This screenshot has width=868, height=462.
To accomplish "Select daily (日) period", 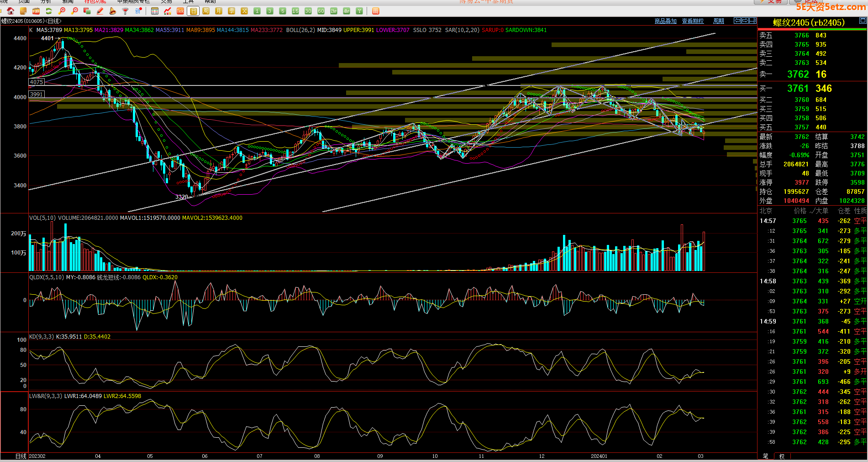I will point(194,11).
